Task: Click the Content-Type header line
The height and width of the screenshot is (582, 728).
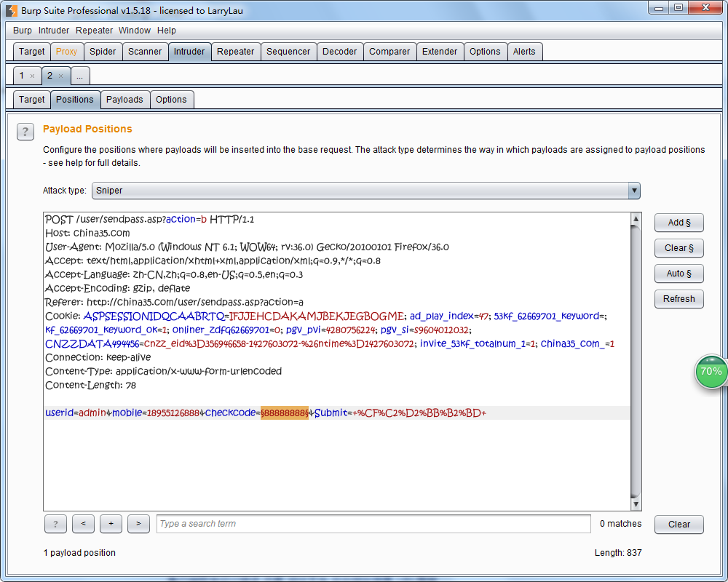Action: [163, 371]
